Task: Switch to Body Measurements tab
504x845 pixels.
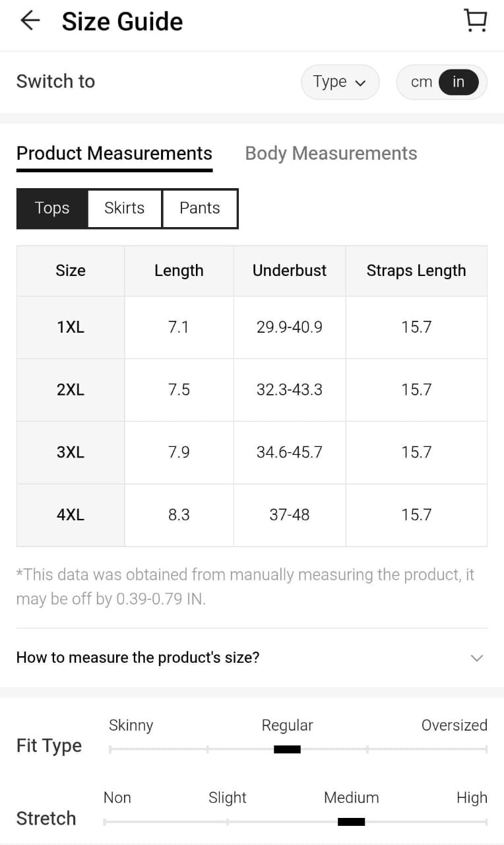Action: tap(331, 153)
